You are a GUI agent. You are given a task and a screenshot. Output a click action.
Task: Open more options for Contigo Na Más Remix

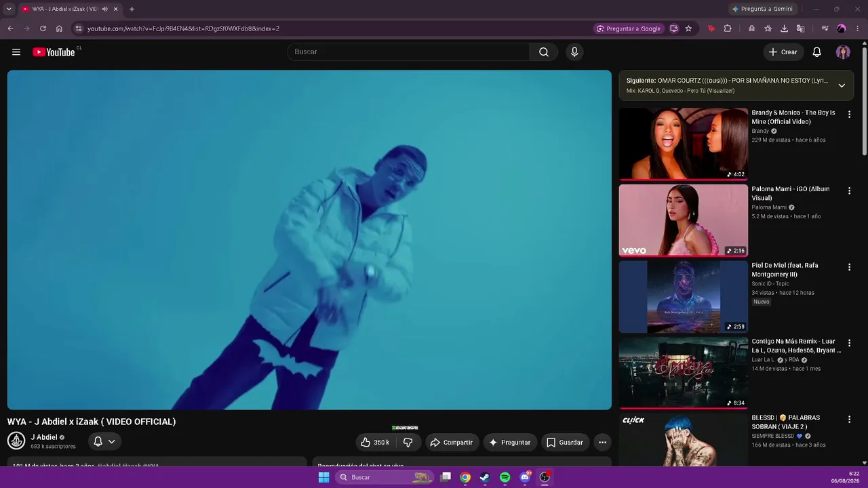tap(849, 344)
